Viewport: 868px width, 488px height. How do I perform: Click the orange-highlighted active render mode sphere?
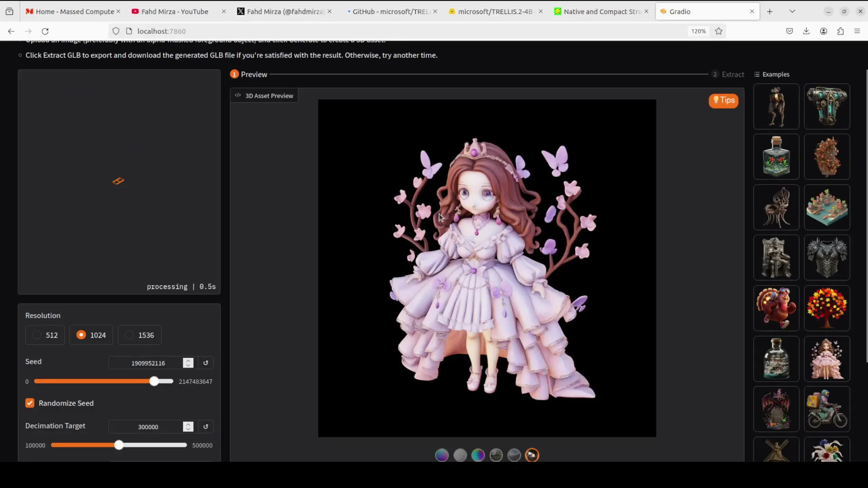point(532,455)
